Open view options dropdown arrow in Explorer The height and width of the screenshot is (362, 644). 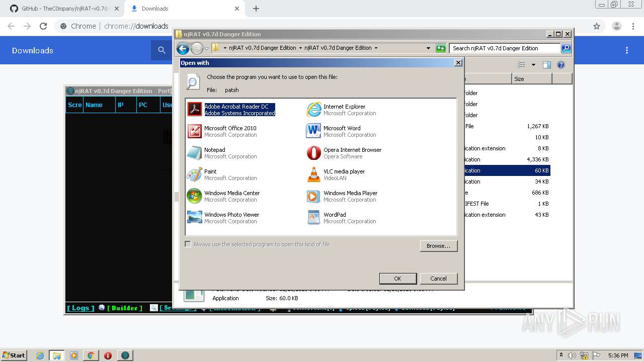click(x=533, y=65)
